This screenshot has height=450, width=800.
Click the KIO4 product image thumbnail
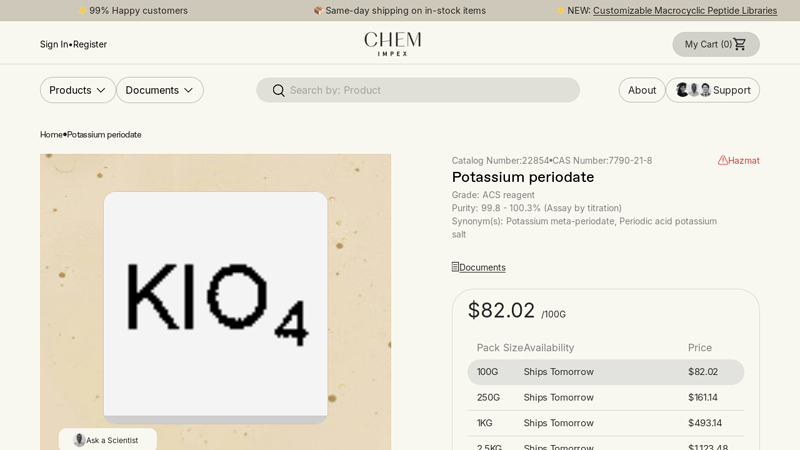tap(215, 305)
